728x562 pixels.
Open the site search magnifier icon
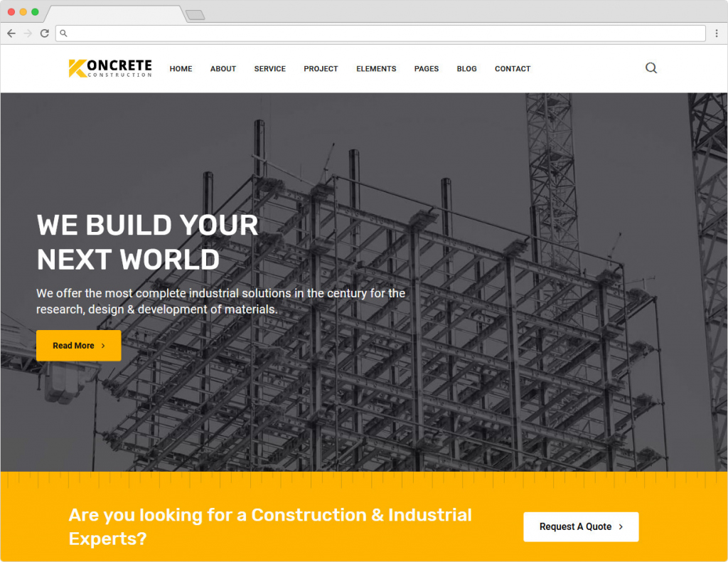point(651,68)
